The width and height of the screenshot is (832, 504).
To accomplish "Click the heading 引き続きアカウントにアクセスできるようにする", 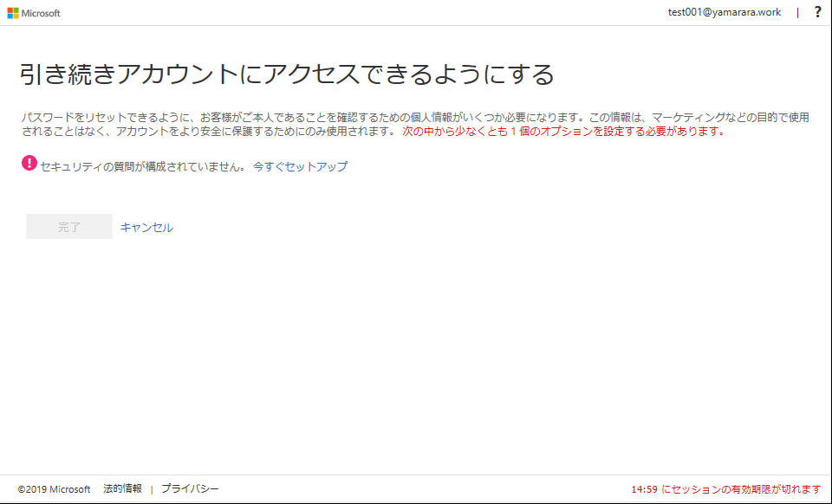I will [x=287, y=74].
